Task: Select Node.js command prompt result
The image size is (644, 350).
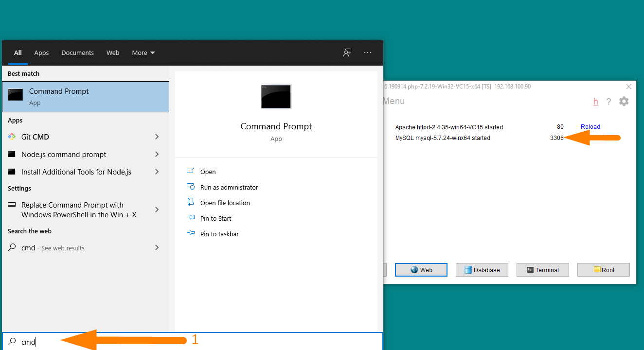Action: 86,155
